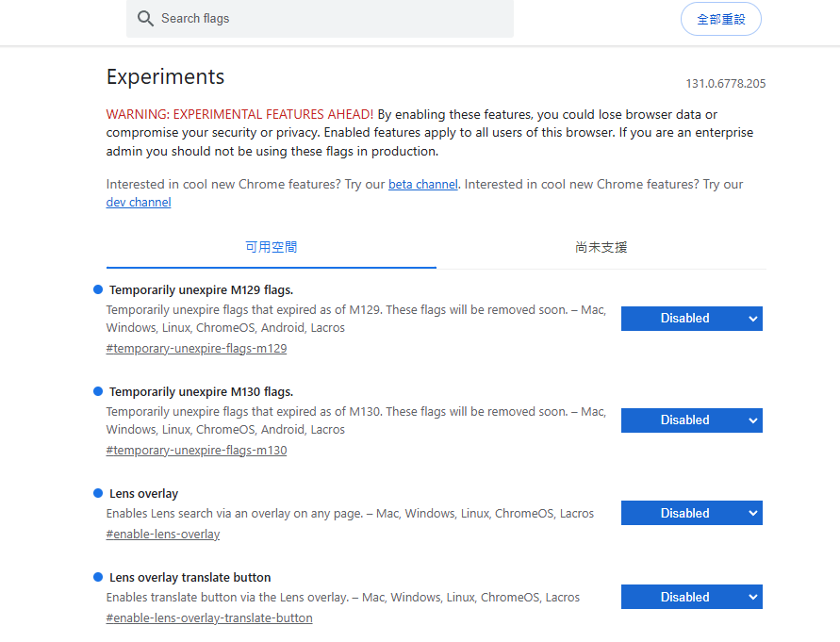Follow the #temporary-unexpire-flags-m129 anchor link
The image size is (840, 642).
196,349
